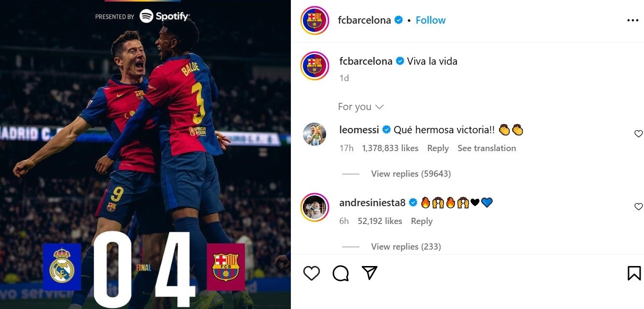Screen dimensions: 644x309
Task: Like leomessi's comment with the heart
Action: pos(638,134)
